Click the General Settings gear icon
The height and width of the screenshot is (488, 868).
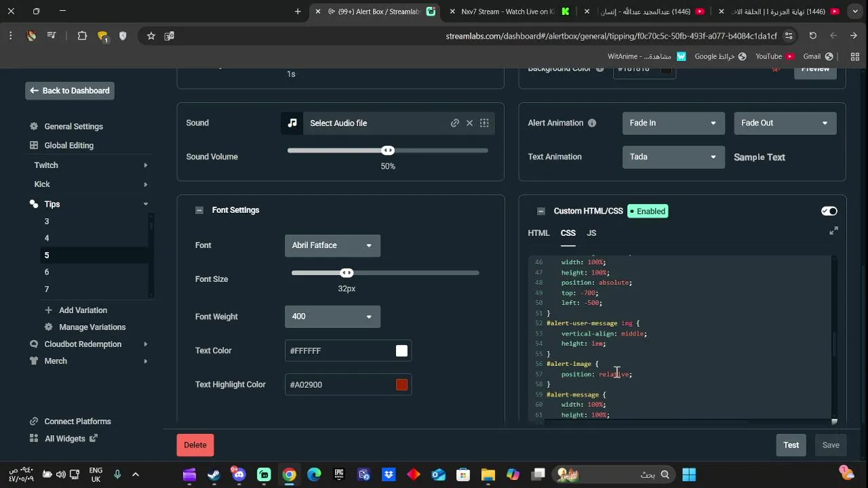point(34,126)
